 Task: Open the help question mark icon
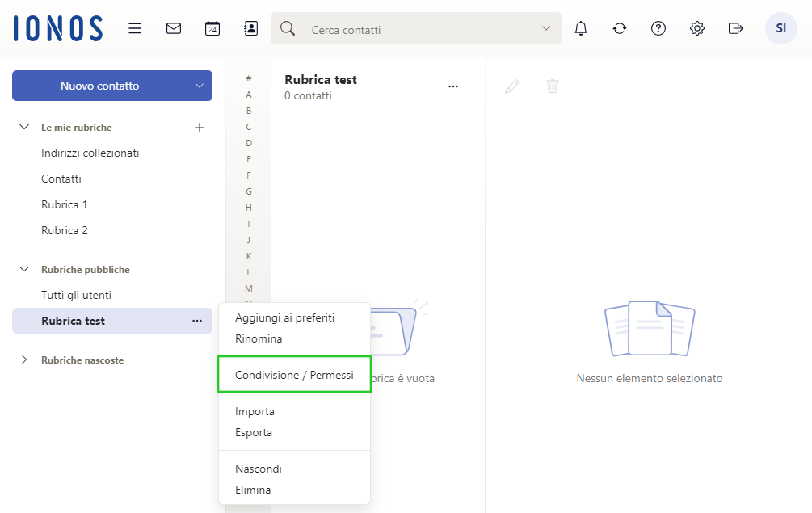coord(658,28)
